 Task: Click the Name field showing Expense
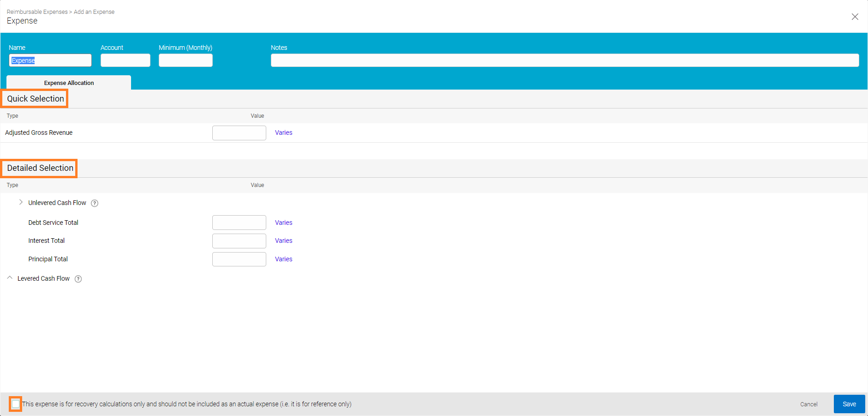coord(50,60)
